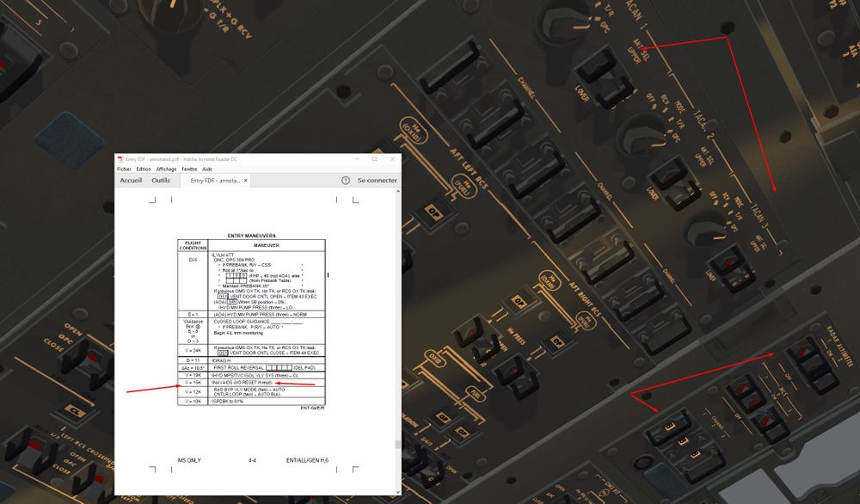Open the Edition menu

144,169
